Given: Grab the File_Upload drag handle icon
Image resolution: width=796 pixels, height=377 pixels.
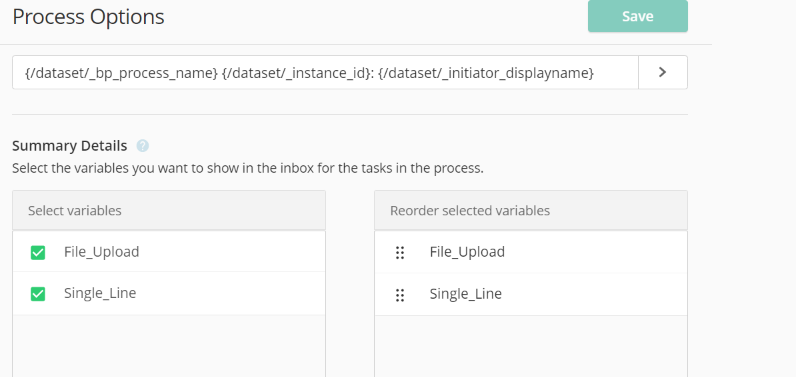Looking at the screenshot, I should click(x=400, y=253).
